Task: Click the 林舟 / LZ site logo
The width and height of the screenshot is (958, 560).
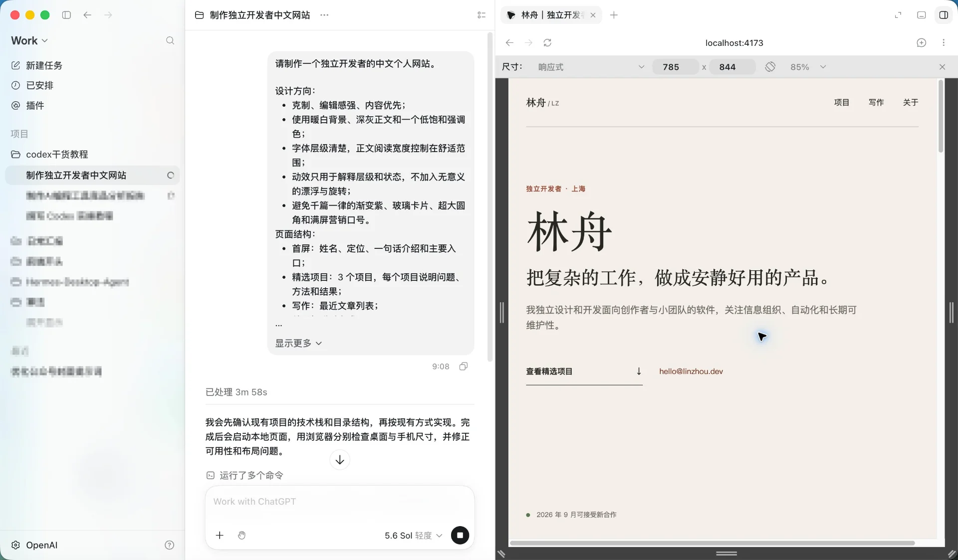Action: pyautogui.click(x=542, y=103)
